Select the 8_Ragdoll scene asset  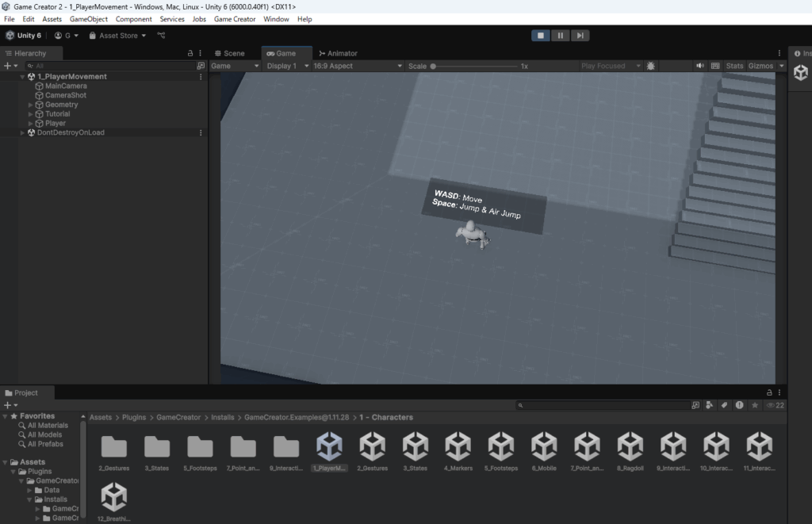tap(630, 452)
